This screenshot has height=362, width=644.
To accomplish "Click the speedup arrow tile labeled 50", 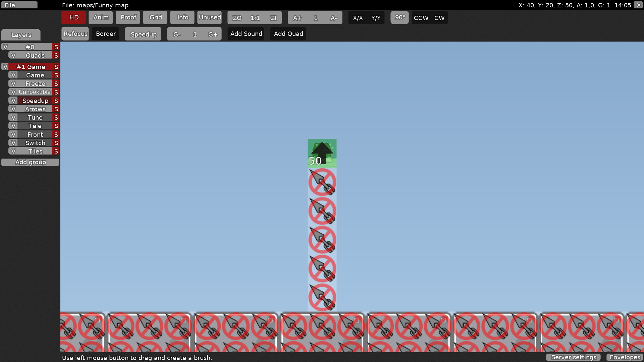I will click(322, 153).
